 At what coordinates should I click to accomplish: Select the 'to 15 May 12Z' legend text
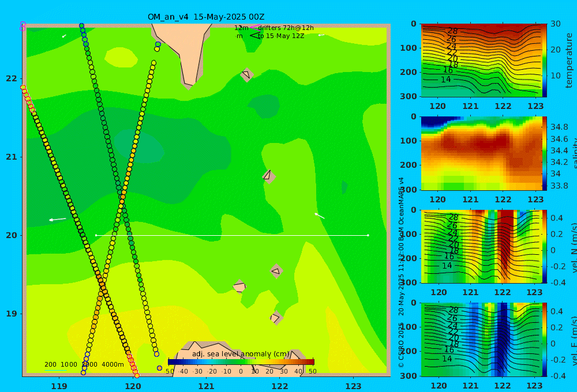[281, 36]
